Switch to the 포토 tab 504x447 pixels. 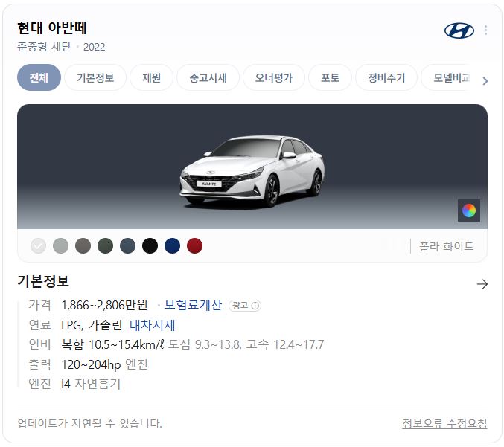click(330, 77)
